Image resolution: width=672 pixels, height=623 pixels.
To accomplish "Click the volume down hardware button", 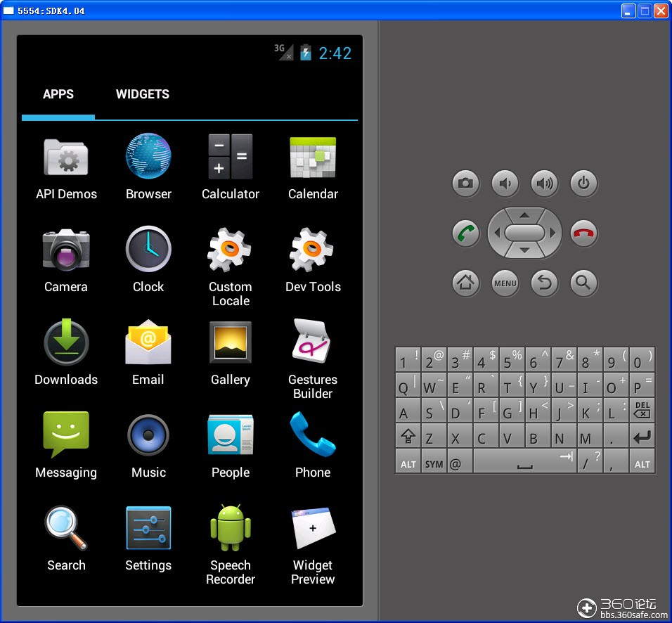I will pyautogui.click(x=505, y=184).
